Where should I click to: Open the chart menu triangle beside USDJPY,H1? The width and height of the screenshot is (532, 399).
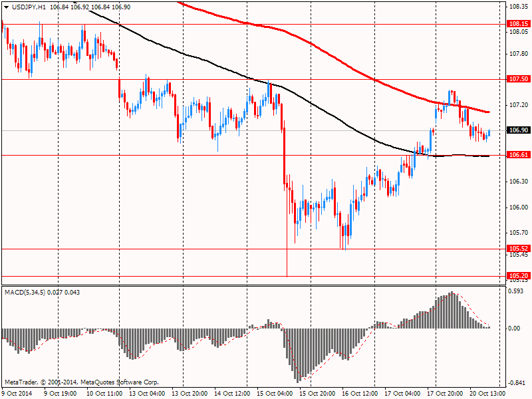[7, 7]
